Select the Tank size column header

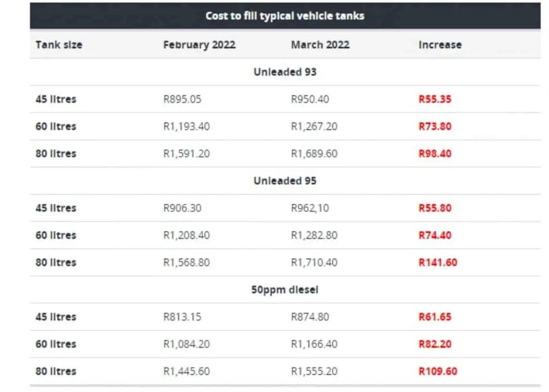click(59, 45)
